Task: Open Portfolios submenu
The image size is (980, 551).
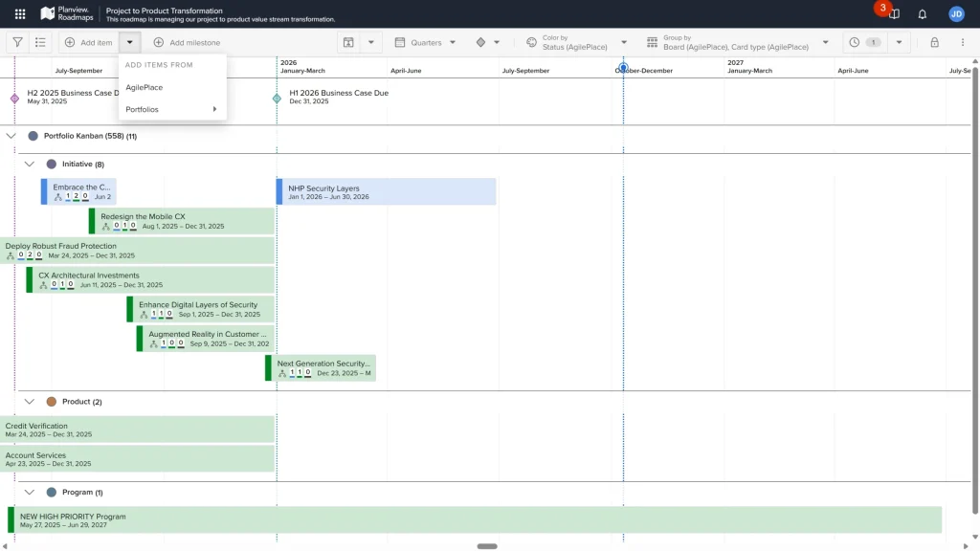Action: coord(172,109)
